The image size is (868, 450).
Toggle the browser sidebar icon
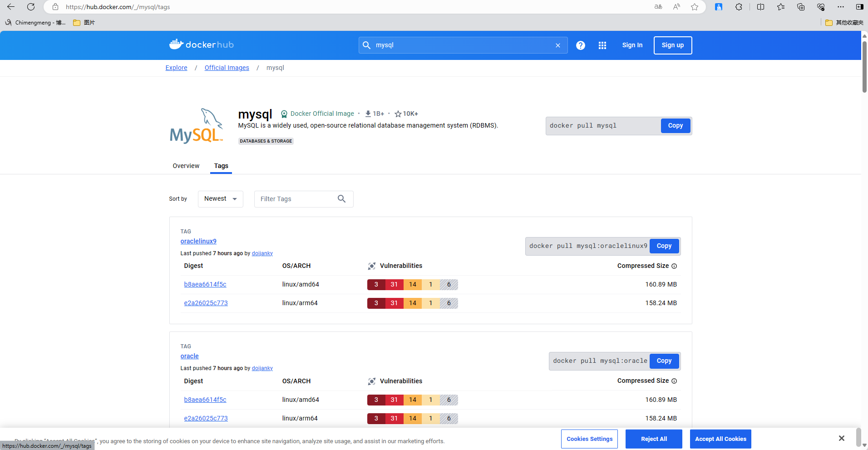click(x=859, y=7)
